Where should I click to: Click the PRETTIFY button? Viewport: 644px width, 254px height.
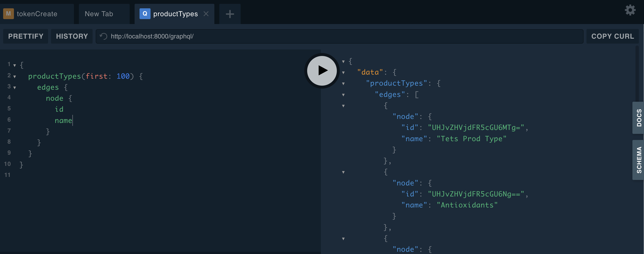(26, 36)
